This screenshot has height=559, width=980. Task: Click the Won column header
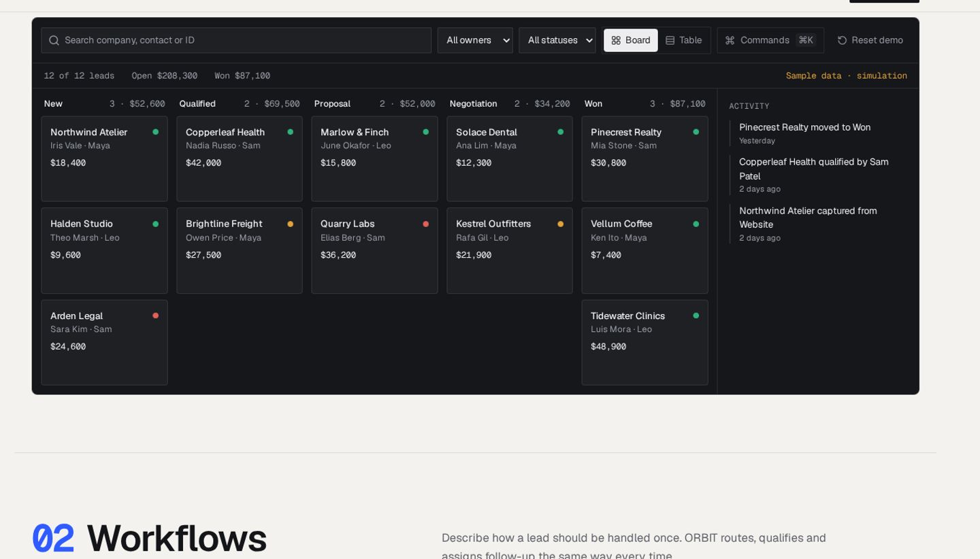click(644, 104)
